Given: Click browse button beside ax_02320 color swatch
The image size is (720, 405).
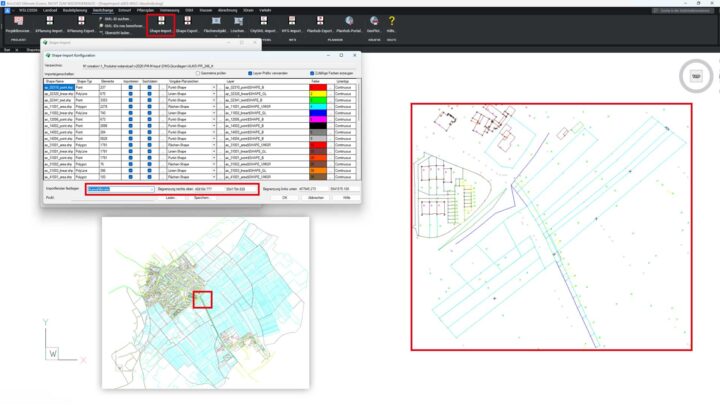Looking at the screenshot, I should click(x=330, y=94).
